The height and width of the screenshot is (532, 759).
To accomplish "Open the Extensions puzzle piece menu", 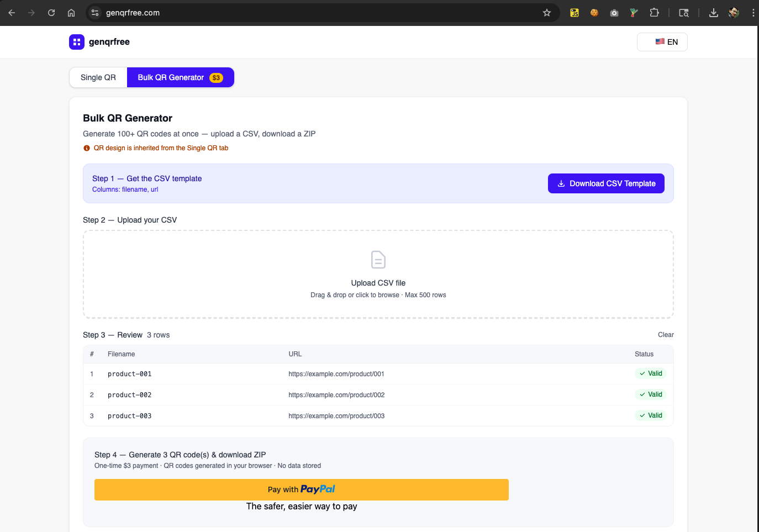I will tap(654, 13).
